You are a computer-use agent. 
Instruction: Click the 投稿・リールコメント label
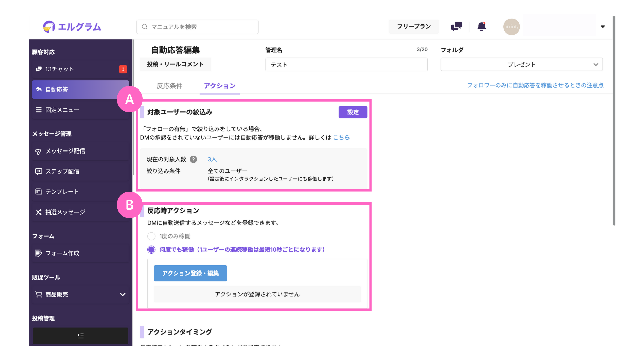(x=175, y=64)
